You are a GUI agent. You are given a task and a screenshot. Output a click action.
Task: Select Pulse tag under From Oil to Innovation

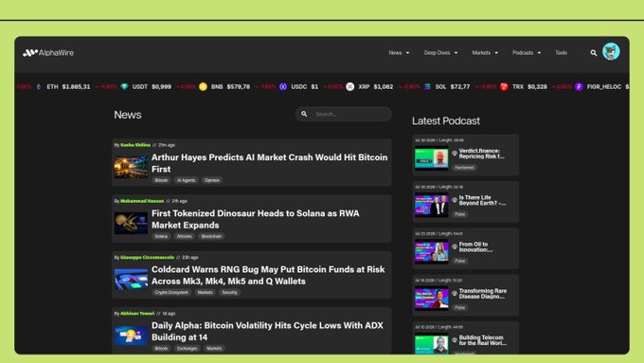pos(459,261)
